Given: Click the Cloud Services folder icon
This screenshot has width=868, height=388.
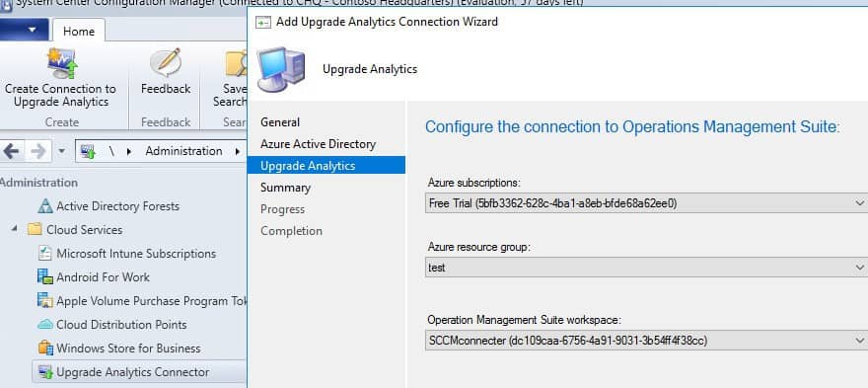Looking at the screenshot, I should [x=35, y=229].
